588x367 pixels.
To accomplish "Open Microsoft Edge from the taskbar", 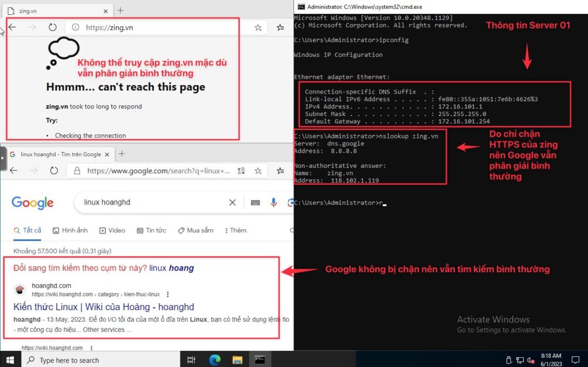I will (215, 360).
